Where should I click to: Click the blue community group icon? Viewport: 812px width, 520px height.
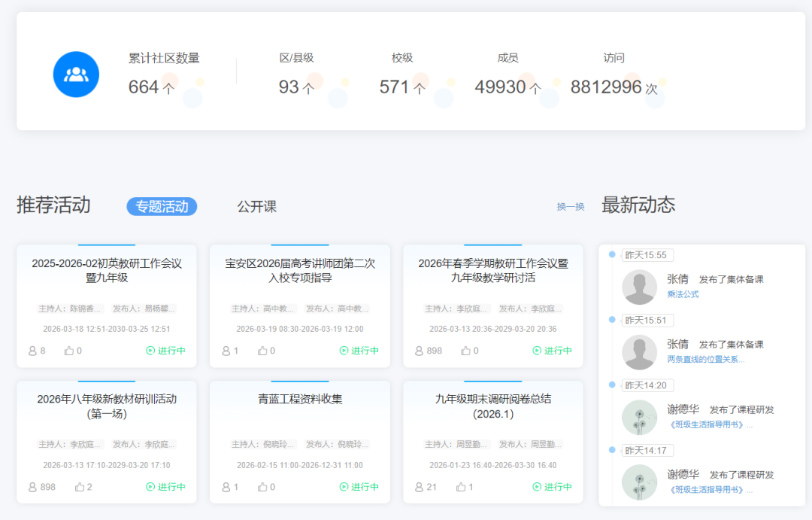click(x=77, y=75)
